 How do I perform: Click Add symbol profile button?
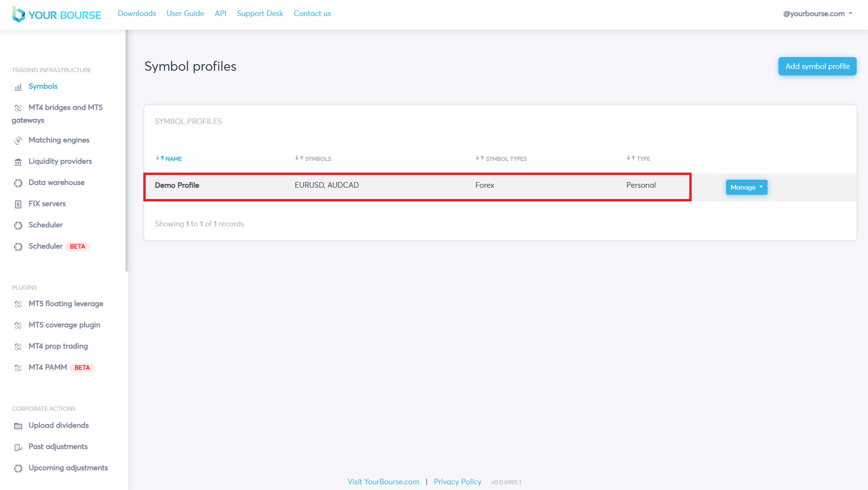click(817, 66)
